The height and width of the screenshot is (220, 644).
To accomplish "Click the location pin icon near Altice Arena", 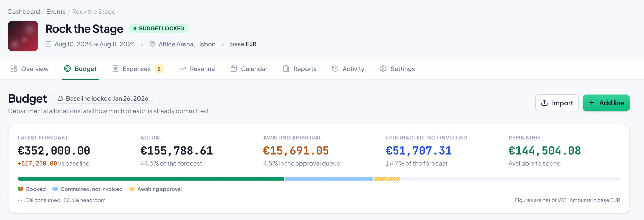I will pos(153,44).
